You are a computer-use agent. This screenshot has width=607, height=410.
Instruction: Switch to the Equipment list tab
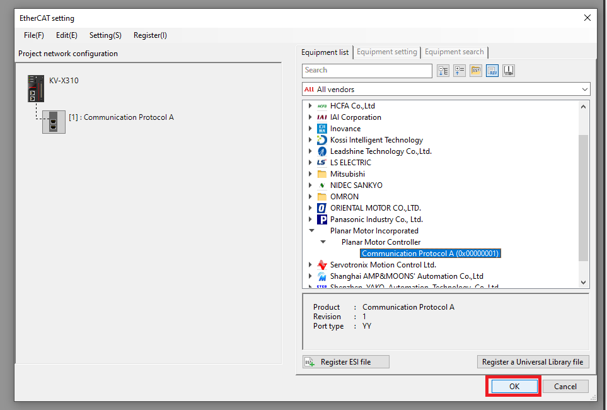tap(325, 52)
